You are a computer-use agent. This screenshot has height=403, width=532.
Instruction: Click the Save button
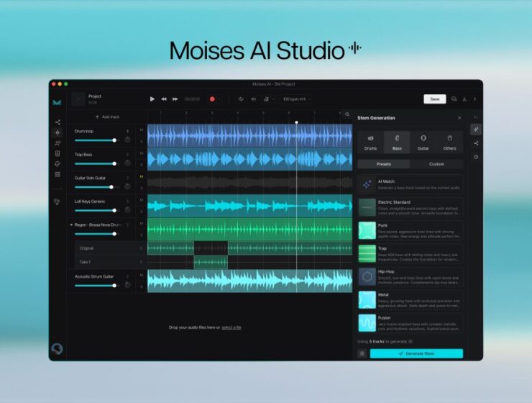point(434,99)
